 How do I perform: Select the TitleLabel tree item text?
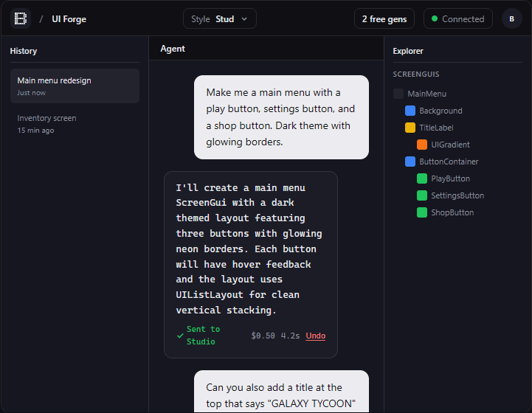point(436,128)
